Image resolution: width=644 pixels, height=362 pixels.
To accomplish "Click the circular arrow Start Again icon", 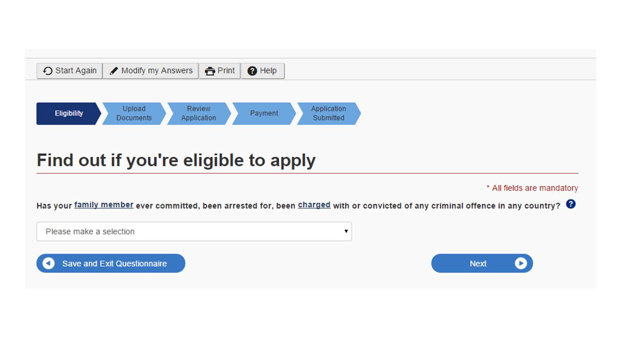I will pyautogui.click(x=48, y=71).
